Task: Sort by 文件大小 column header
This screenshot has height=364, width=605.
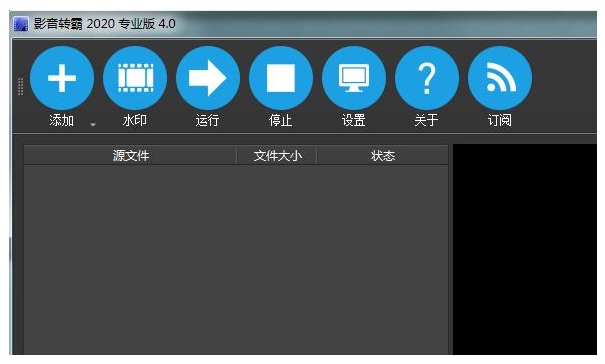Action: (x=277, y=156)
